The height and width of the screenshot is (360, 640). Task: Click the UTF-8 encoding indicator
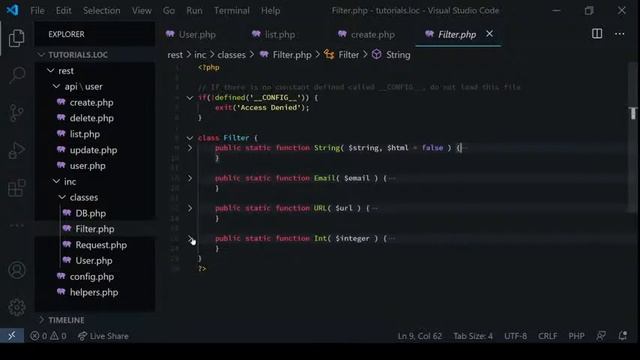coord(516,336)
